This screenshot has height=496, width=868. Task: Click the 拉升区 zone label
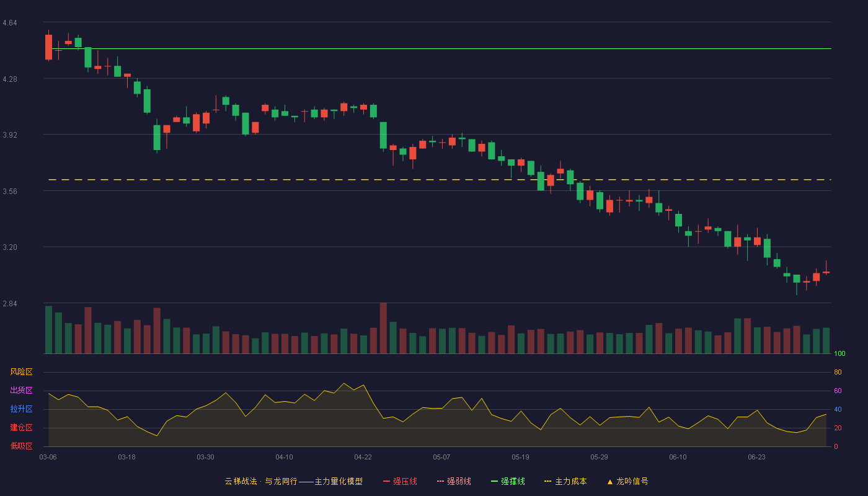coord(21,409)
